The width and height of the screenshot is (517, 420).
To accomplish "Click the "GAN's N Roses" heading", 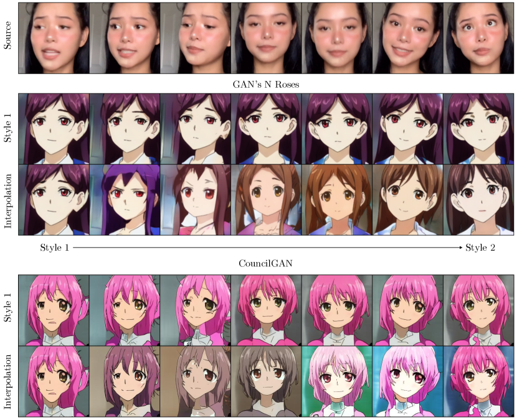I will [266, 85].
